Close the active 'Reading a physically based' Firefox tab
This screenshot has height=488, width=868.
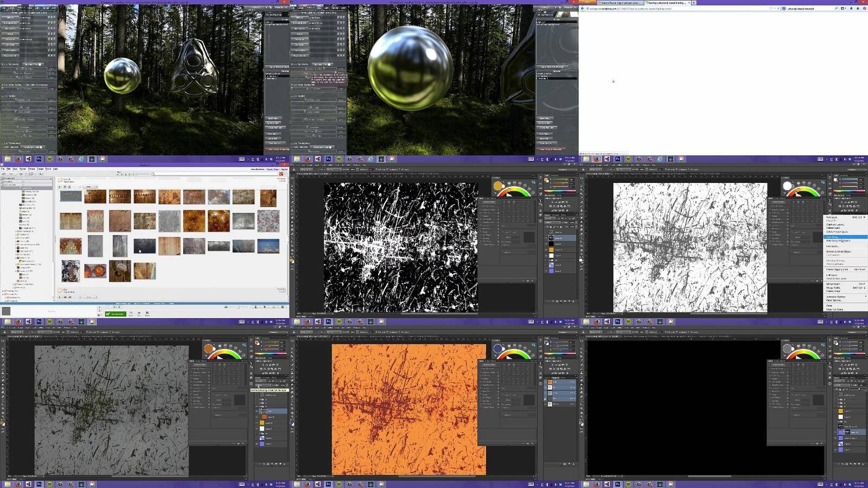pos(689,3)
